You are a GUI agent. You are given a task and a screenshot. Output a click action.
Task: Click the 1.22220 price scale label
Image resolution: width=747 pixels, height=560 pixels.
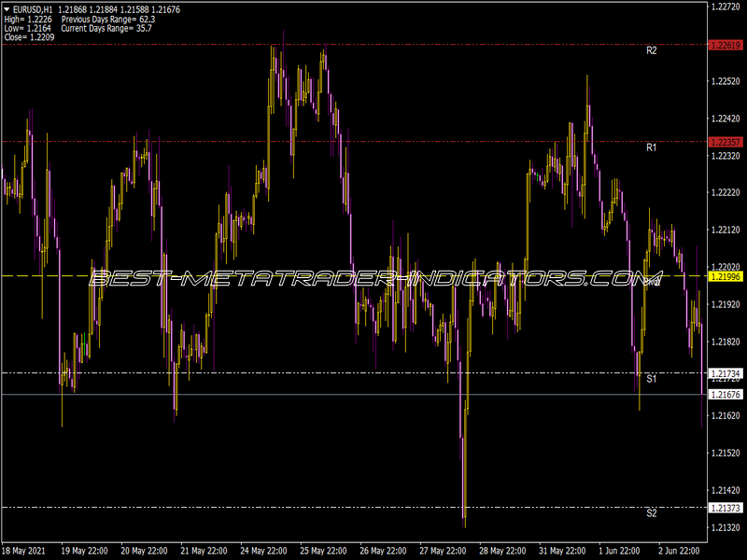click(726, 193)
